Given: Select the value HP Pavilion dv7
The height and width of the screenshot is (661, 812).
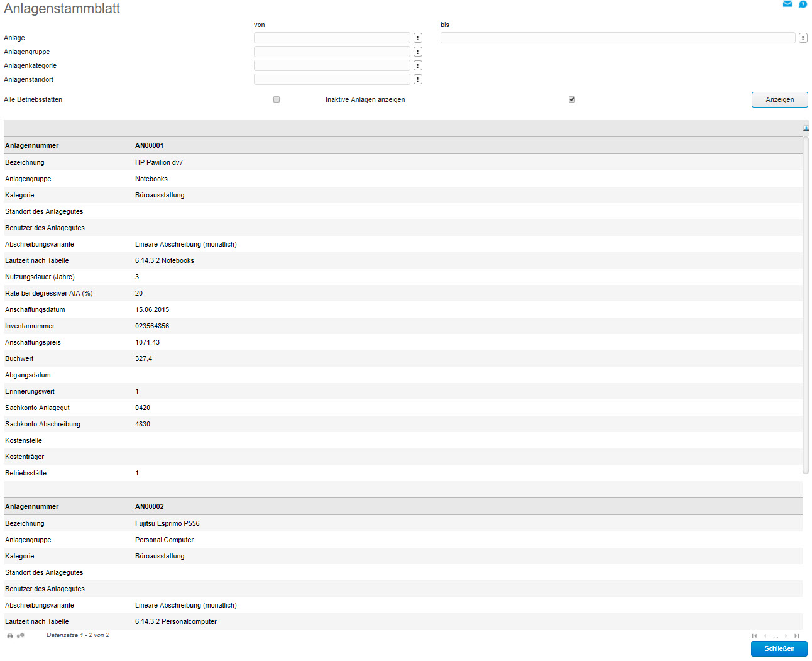Looking at the screenshot, I should [159, 162].
